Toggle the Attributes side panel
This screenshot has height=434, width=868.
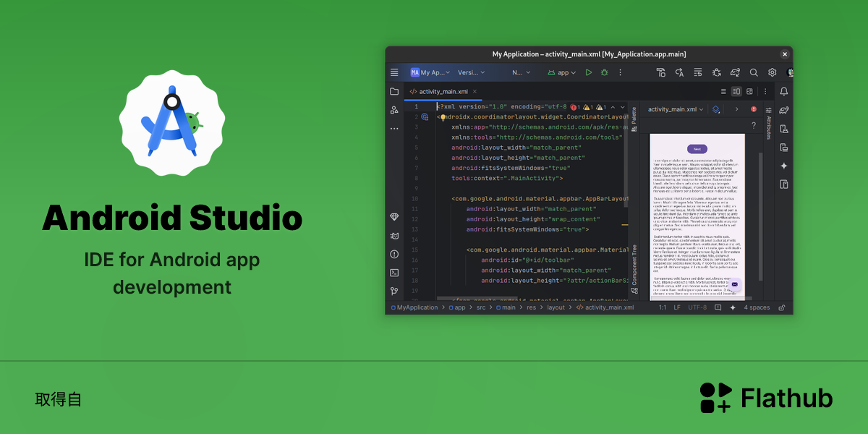pyautogui.click(x=768, y=122)
